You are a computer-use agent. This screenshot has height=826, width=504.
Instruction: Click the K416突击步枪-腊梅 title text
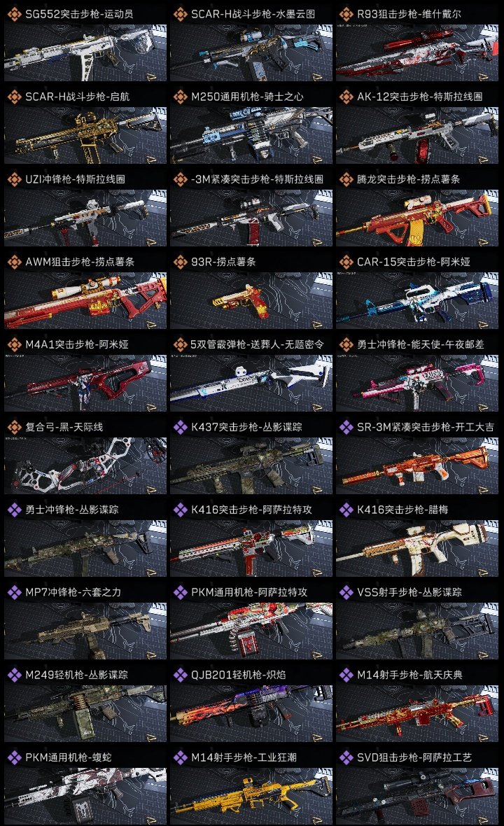(402, 510)
